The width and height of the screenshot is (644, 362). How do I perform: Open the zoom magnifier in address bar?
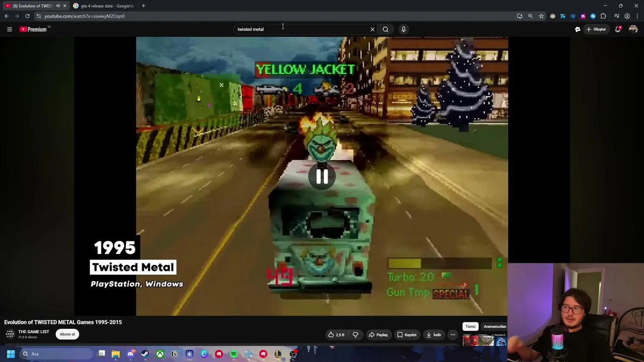[530, 16]
